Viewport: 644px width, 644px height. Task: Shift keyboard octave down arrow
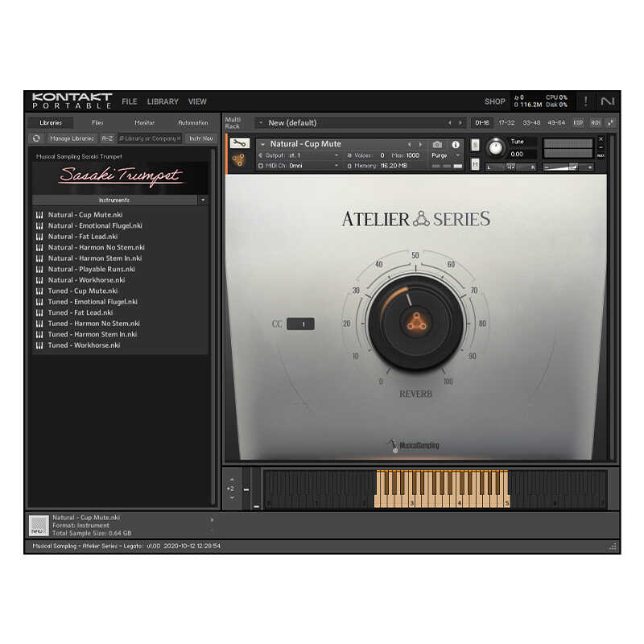(232, 497)
